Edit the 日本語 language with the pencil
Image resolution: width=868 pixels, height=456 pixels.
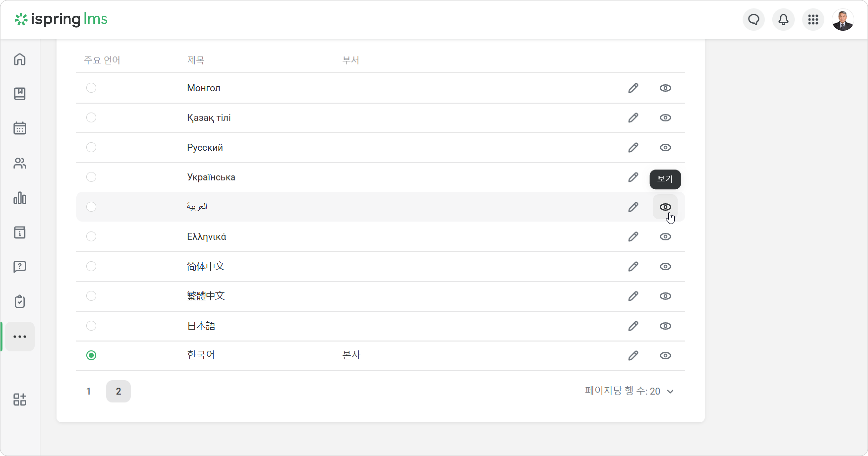pyautogui.click(x=633, y=326)
